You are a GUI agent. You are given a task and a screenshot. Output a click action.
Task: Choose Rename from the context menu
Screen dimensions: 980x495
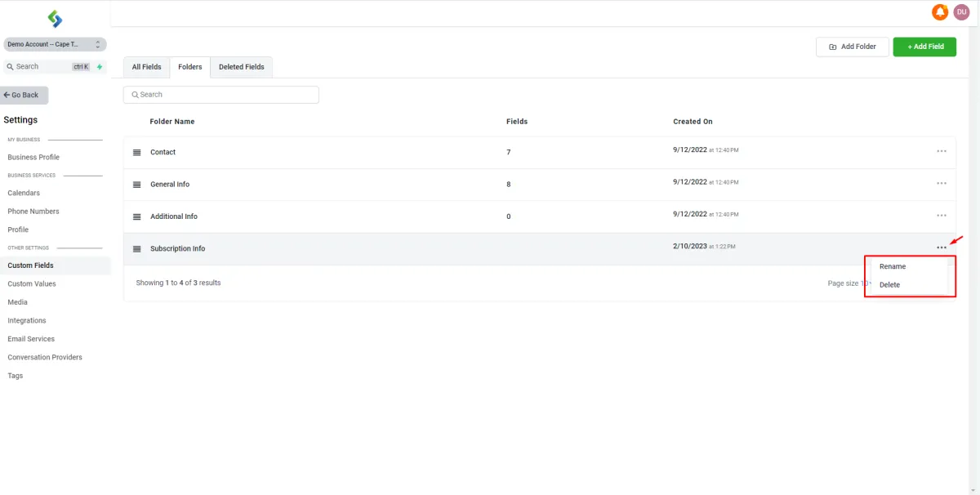coord(893,266)
